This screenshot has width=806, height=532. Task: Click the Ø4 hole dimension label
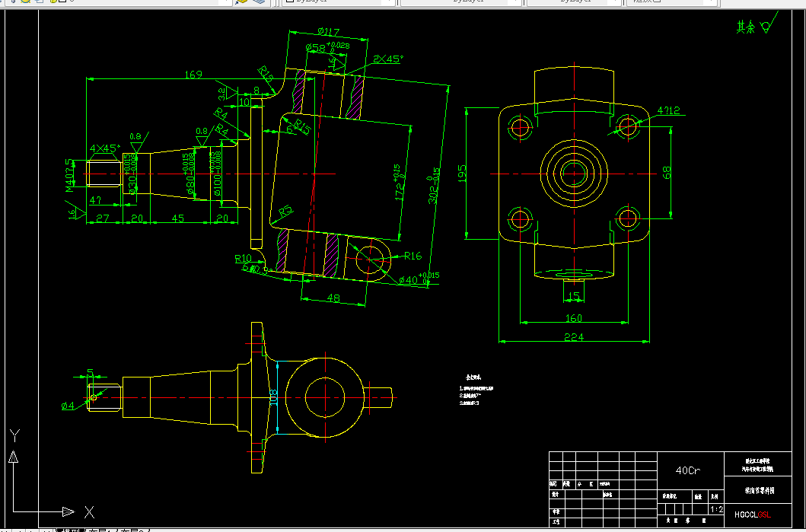pyautogui.click(x=68, y=406)
